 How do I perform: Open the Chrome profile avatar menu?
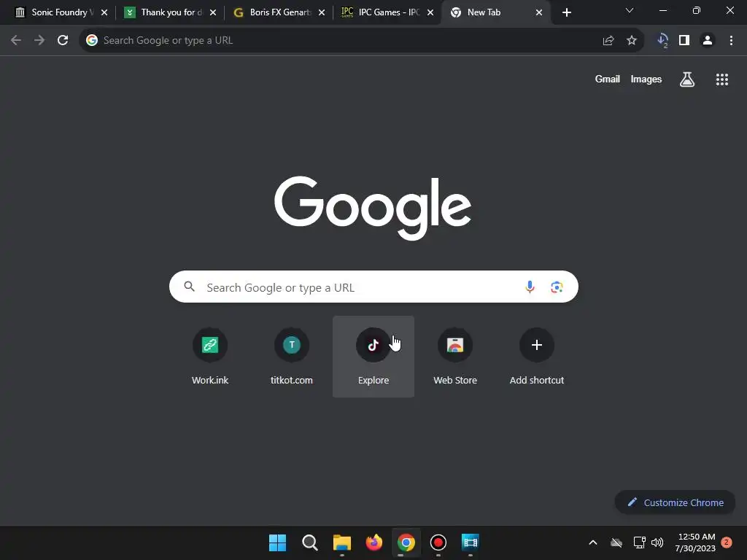click(x=708, y=41)
